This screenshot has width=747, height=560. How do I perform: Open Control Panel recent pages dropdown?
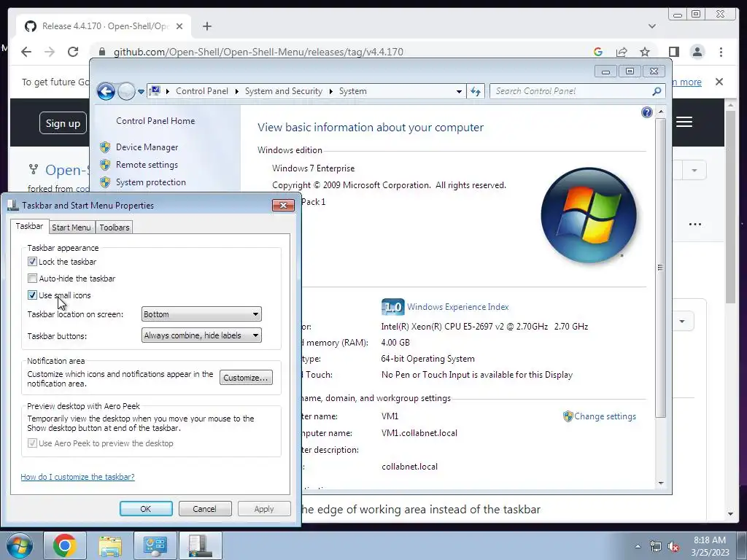[141, 91]
